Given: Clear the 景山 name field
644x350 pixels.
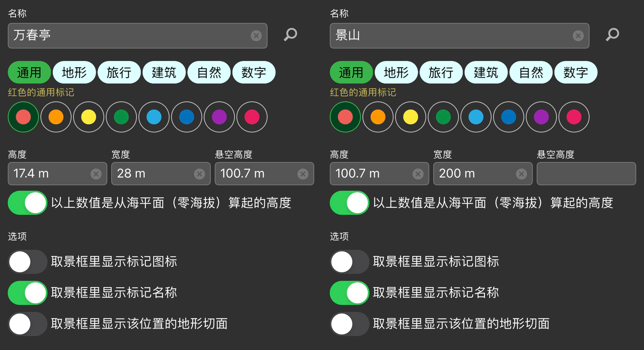Looking at the screenshot, I should click(578, 36).
